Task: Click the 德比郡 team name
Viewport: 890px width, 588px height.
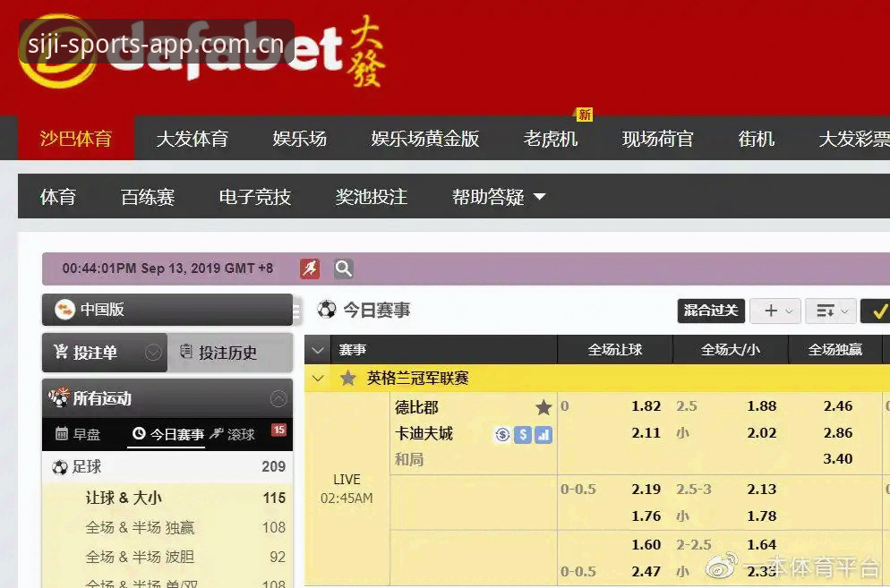Action: [x=416, y=407]
